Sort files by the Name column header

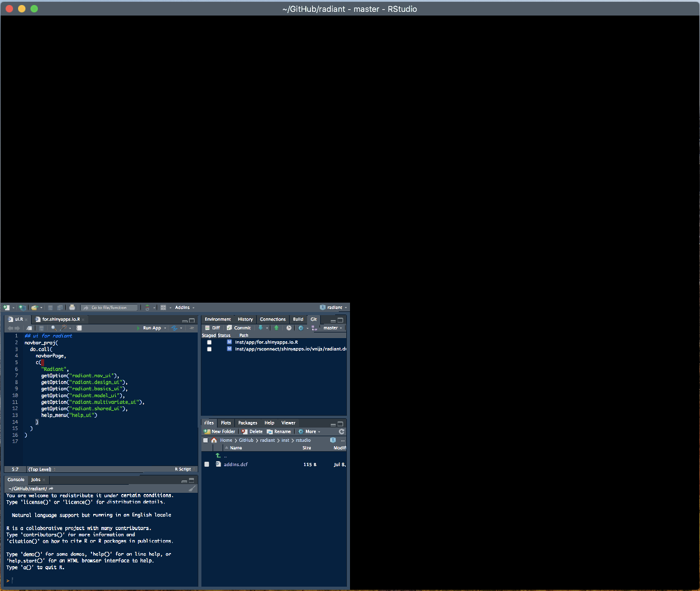click(x=236, y=447)
